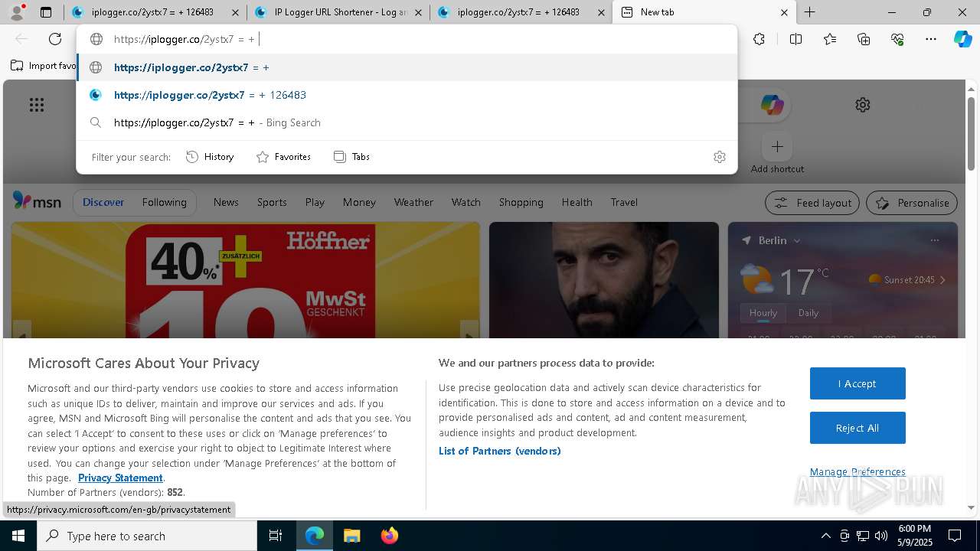Select suggestion ending with 126483
The width and height of the screenshot is (980, 551).
(407, 95)
